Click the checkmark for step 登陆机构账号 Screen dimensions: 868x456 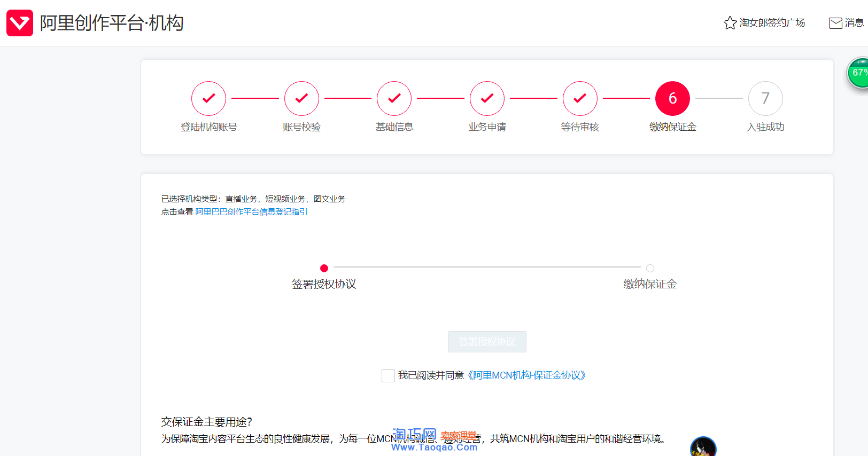point(209,98)
